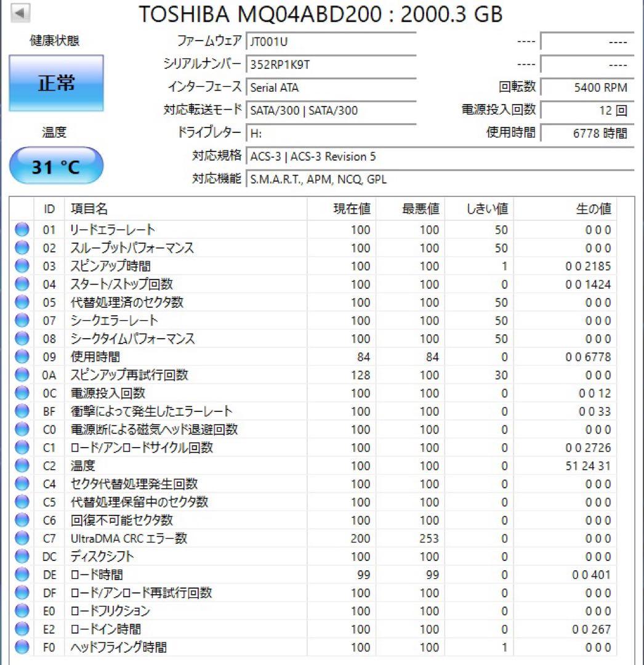Select the Serial ATA interface field
This screenshot has height=665, width=644.
(x=331, y=87)
